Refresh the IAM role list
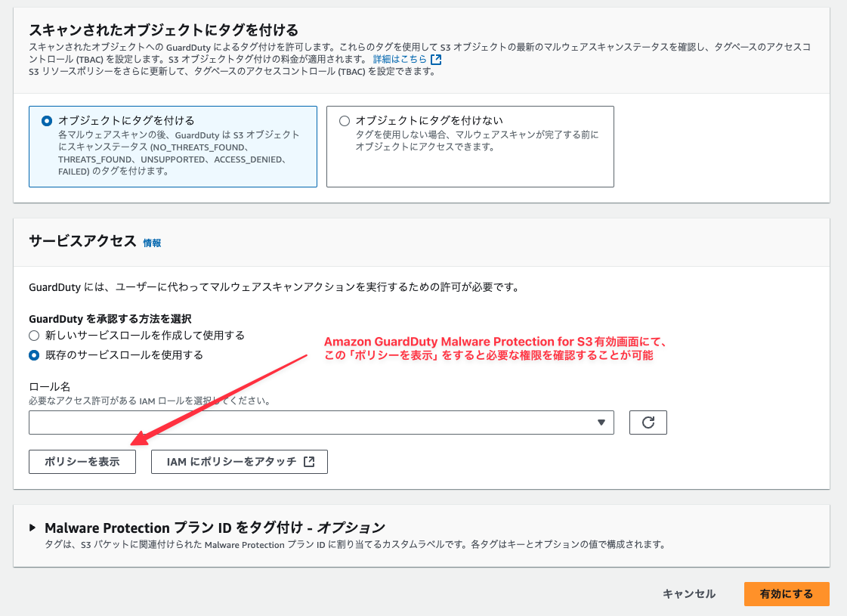 click(x=648, y=423)
